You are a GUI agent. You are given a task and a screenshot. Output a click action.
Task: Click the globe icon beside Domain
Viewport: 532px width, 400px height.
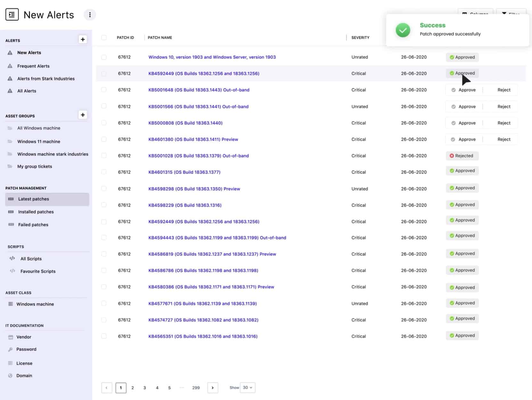tap(11, 376)
